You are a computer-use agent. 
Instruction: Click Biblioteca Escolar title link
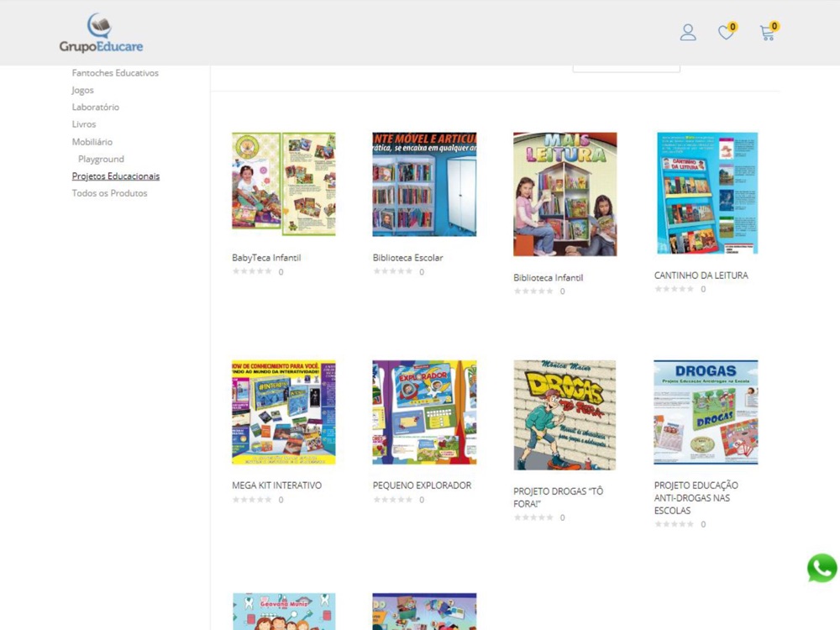[407, 258]
